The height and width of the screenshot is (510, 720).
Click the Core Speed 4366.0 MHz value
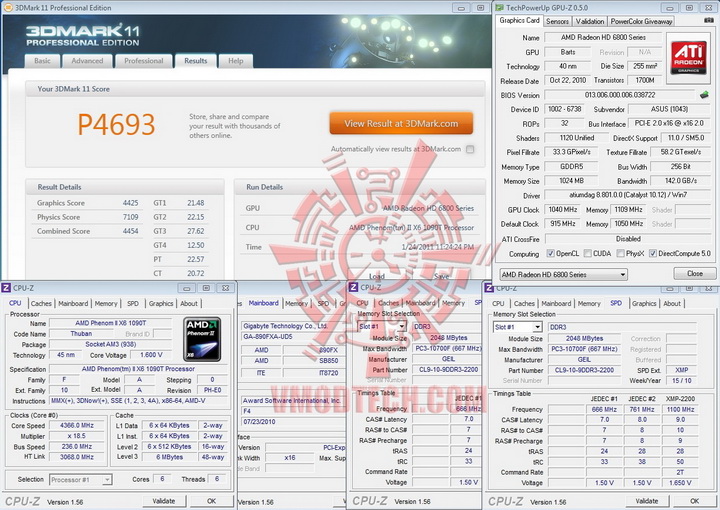pyautogui.click(x=76, y=426)
